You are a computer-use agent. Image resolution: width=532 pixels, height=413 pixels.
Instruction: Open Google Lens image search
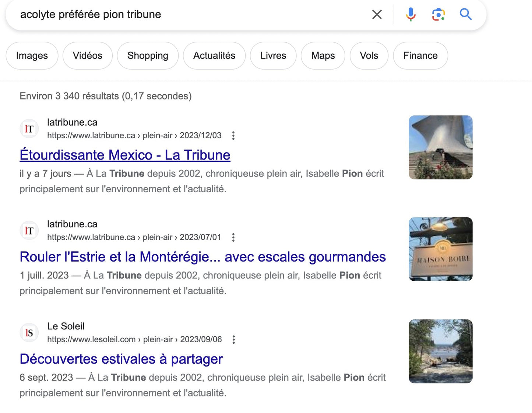tap(438, 14)
